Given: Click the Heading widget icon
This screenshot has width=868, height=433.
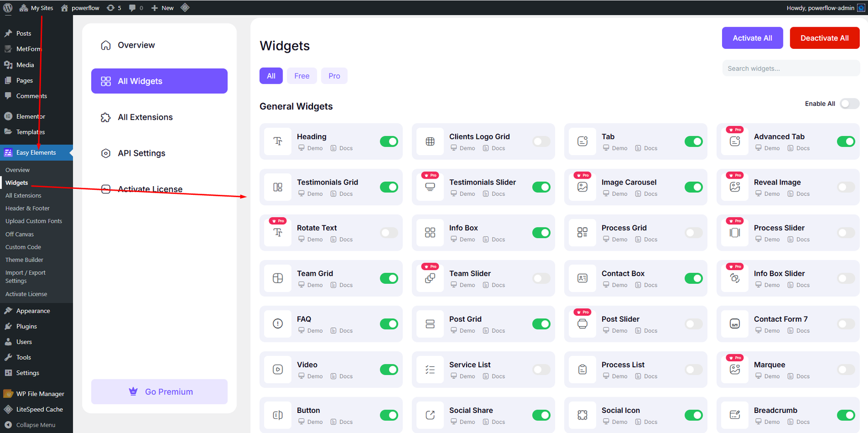Looking at the screenshot, I should pyautogui.click(x=278, y=142).
